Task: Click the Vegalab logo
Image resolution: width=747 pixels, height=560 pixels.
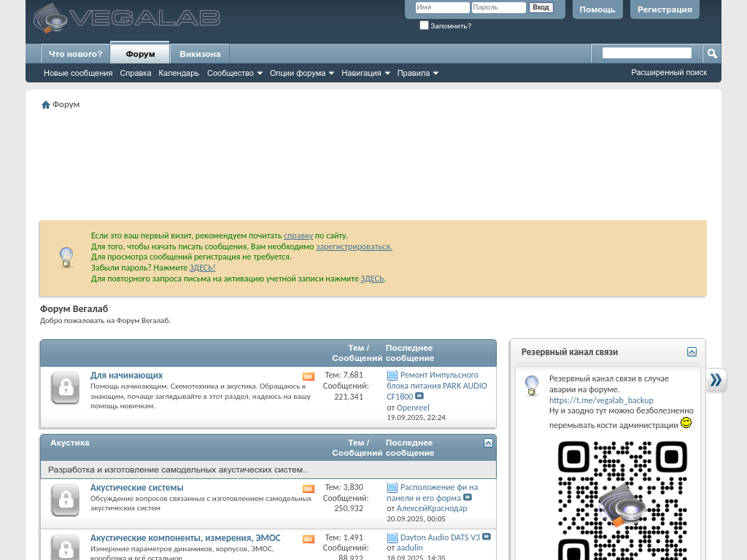Action: coord(126,18)
